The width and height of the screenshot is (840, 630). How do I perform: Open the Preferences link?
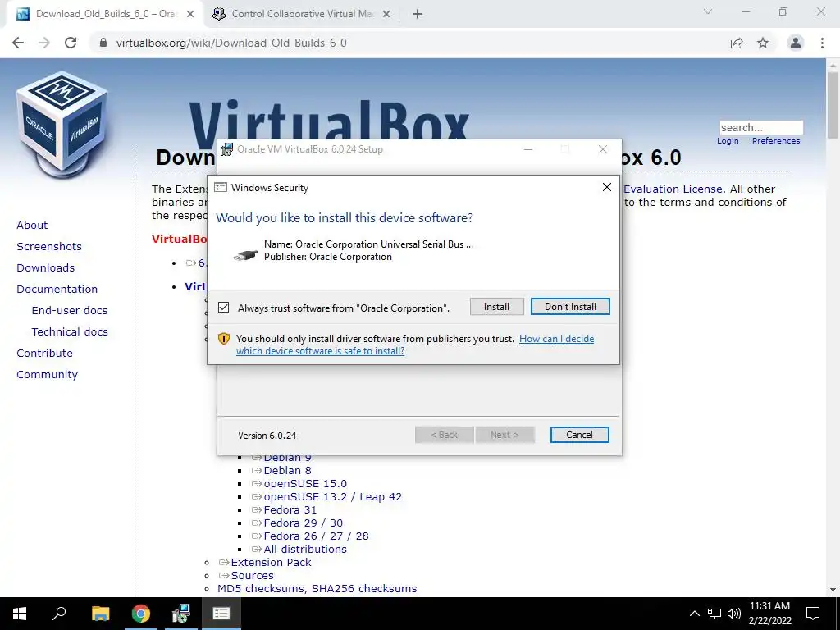pos(776,141)
